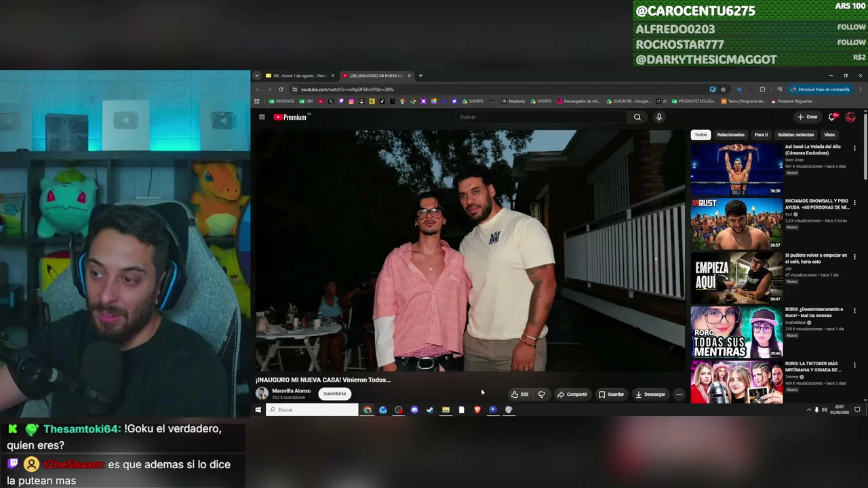Open File Explorer from the taskbar

(446, 410)
